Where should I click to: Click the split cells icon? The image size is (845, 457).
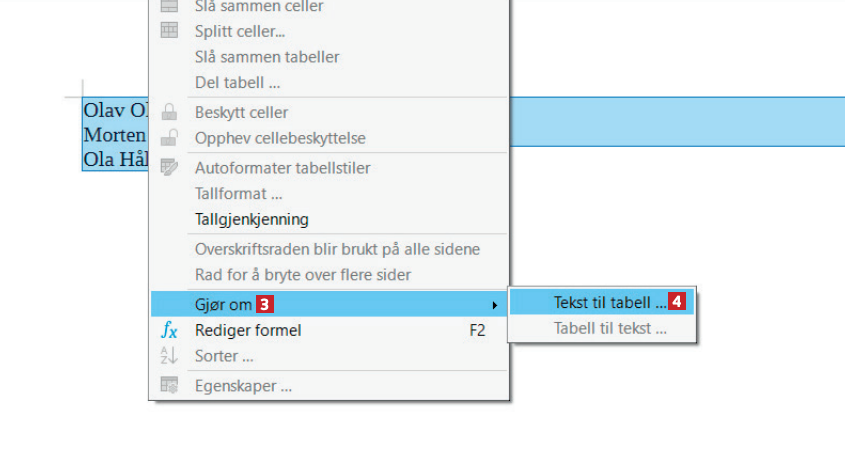pos(169,30)
